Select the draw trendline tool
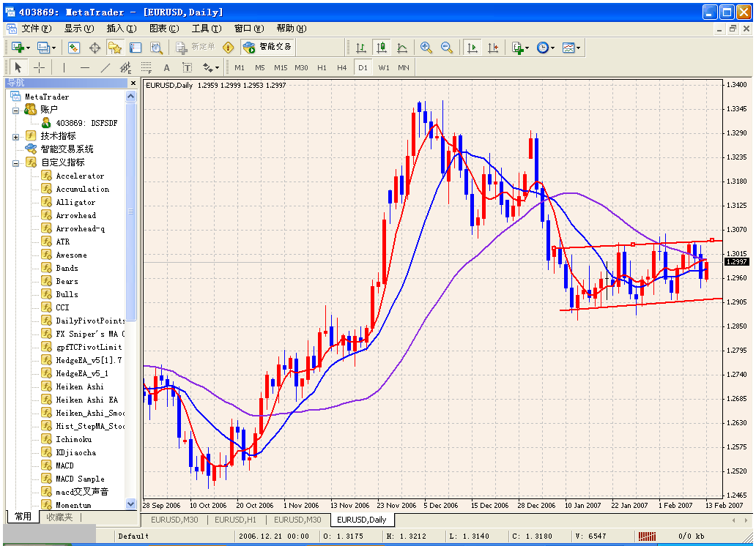This screenshot has height=546, width=756. click(105, 67)
